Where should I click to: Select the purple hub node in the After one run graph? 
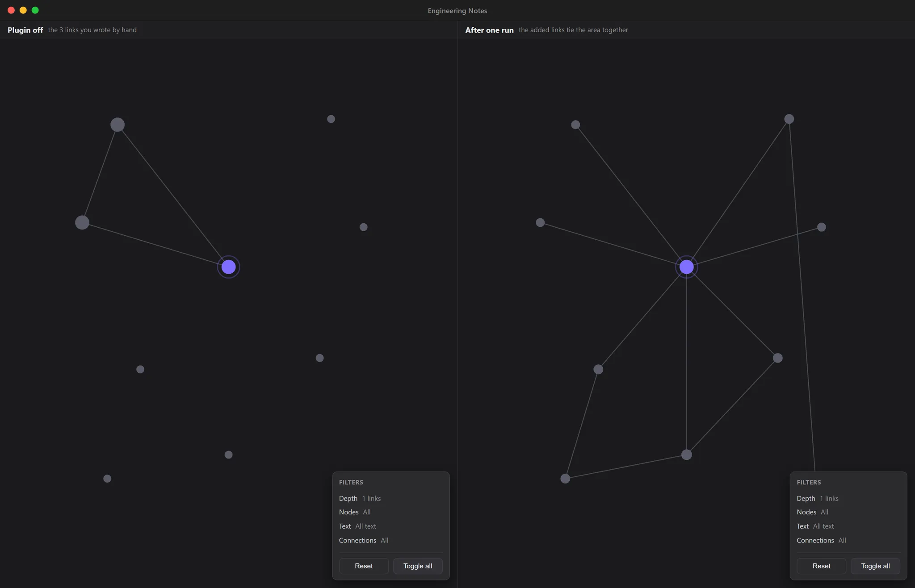686,267
